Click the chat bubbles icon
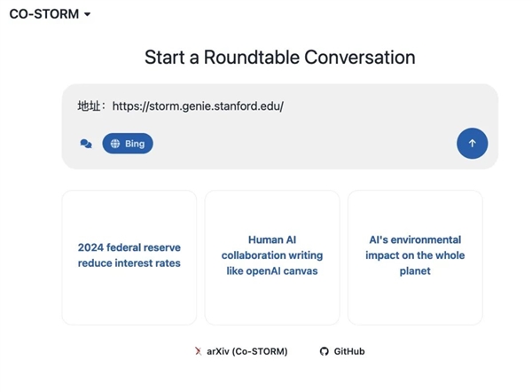This screenshot has width=532, height=392. (86, 144)
